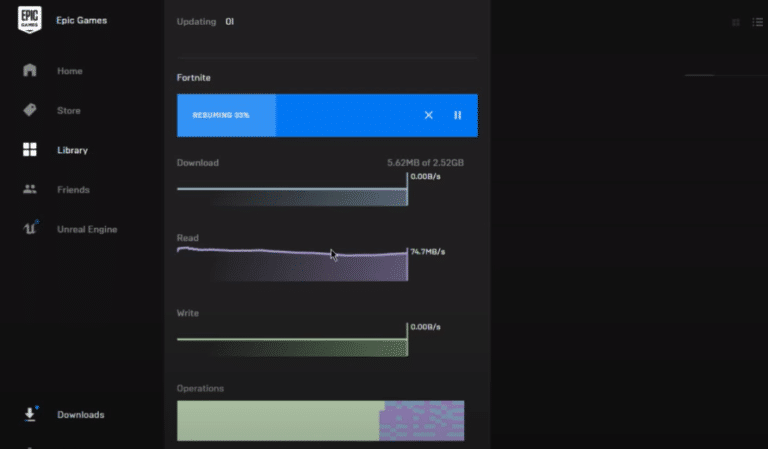Open Friends using the people icon

[x=30, y=189]
